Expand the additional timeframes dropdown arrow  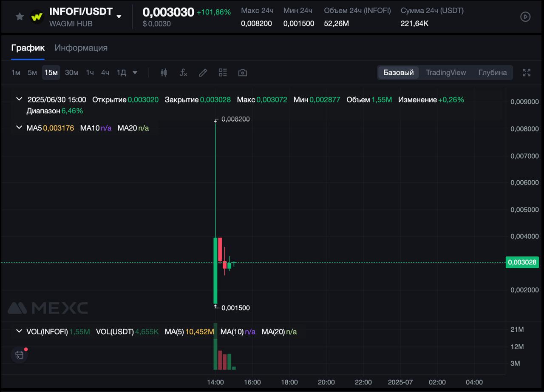pos(135,73)
